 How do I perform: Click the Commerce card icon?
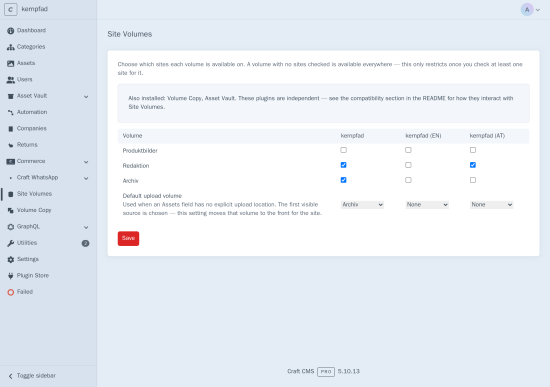(11, 161)
